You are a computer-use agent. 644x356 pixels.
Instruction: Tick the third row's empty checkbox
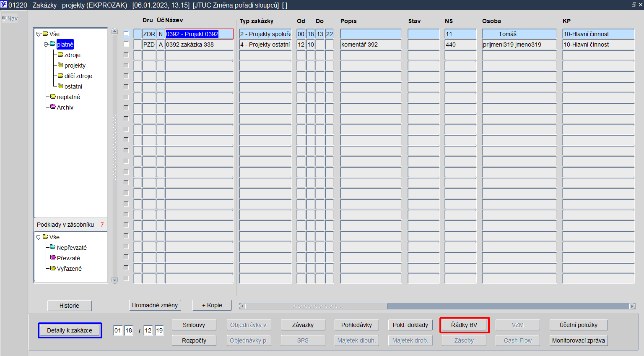click(x=126, y=55)
